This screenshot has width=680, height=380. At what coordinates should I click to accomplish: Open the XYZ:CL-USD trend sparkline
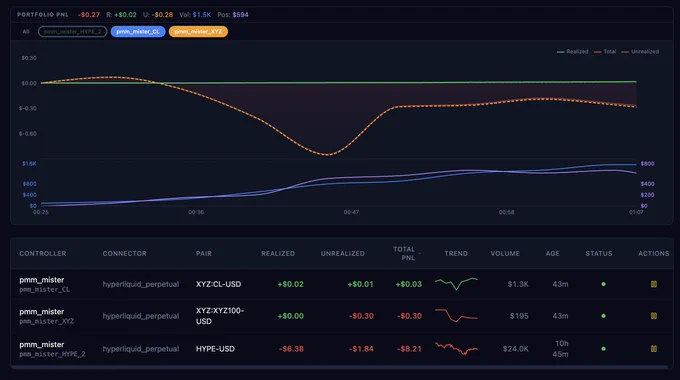pyautogui.click(x=456, y=284)
